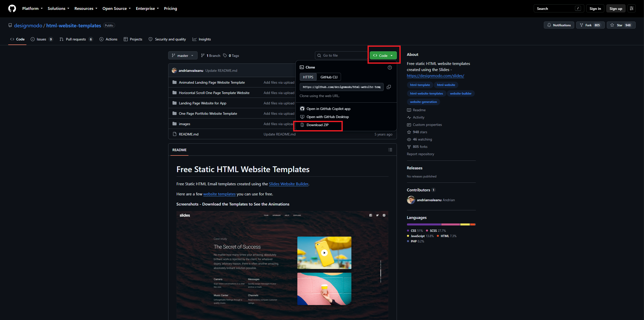View the 46 watching link
Image resolution: width=644 pixels, height=320 pixels.
pyautogui.click(x=420, y=139)
